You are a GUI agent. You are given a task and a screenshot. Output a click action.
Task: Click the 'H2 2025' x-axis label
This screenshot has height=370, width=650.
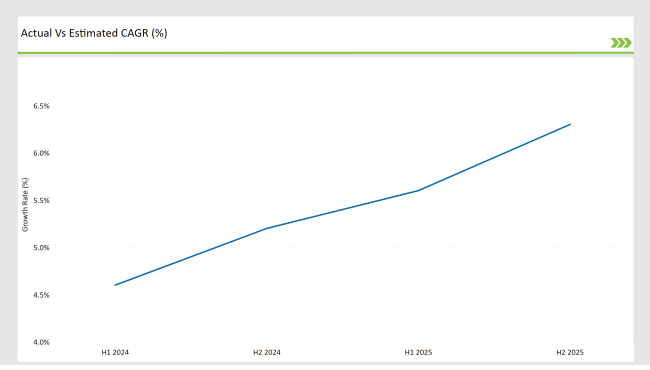pyautogui.click(x=570, y=353)
